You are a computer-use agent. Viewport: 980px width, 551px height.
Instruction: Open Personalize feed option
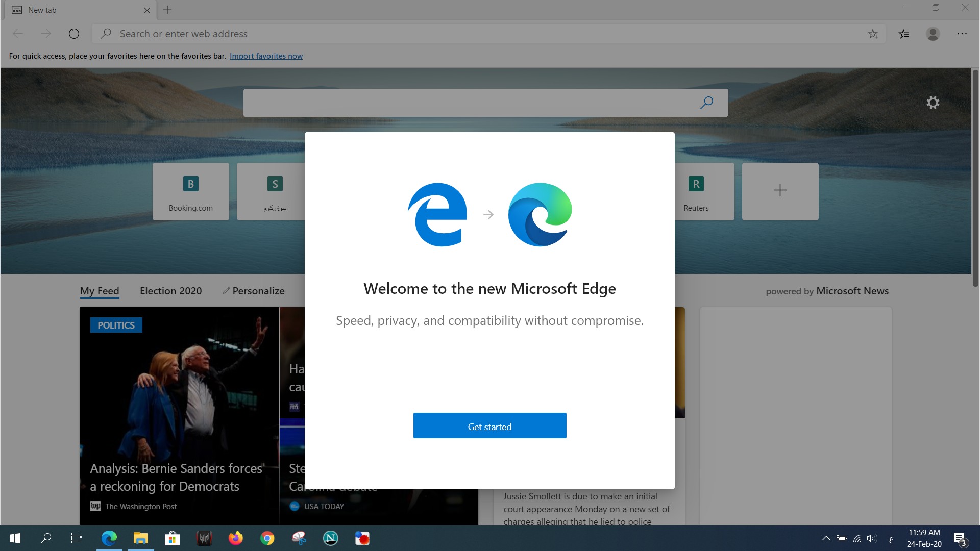pos(254,291)
